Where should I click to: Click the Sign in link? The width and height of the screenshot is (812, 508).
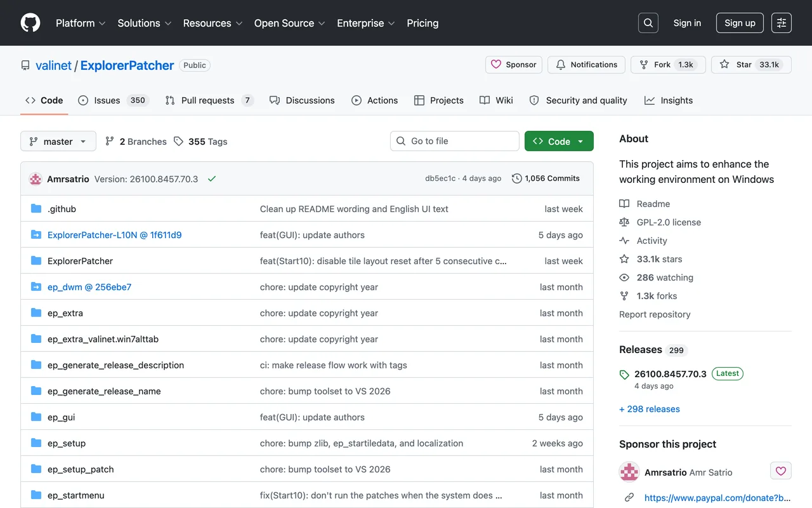687,23
